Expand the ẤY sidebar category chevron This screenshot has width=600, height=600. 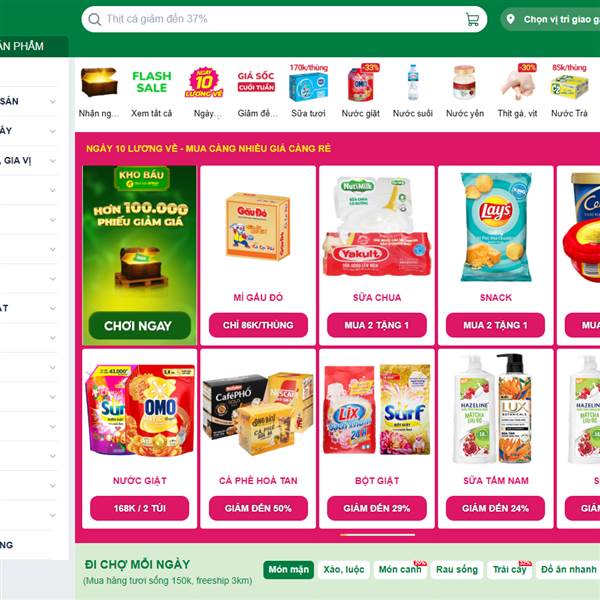click(52, 131)
